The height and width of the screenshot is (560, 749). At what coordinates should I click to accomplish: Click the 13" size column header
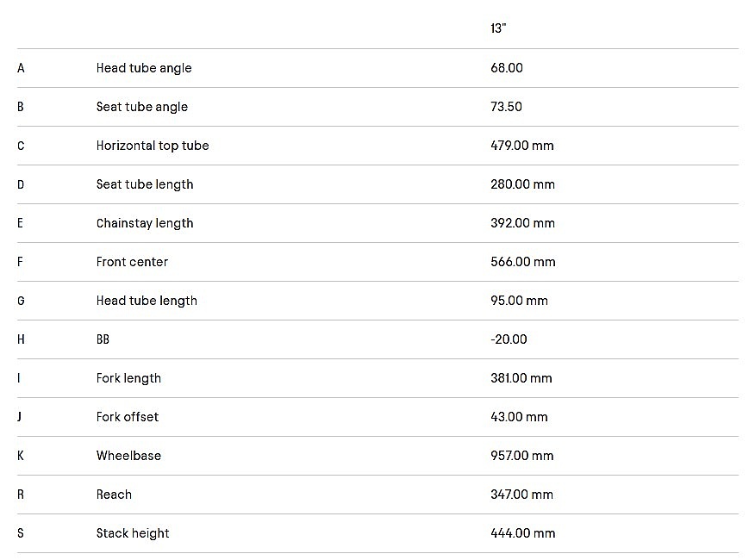click(x=498, y=28)
